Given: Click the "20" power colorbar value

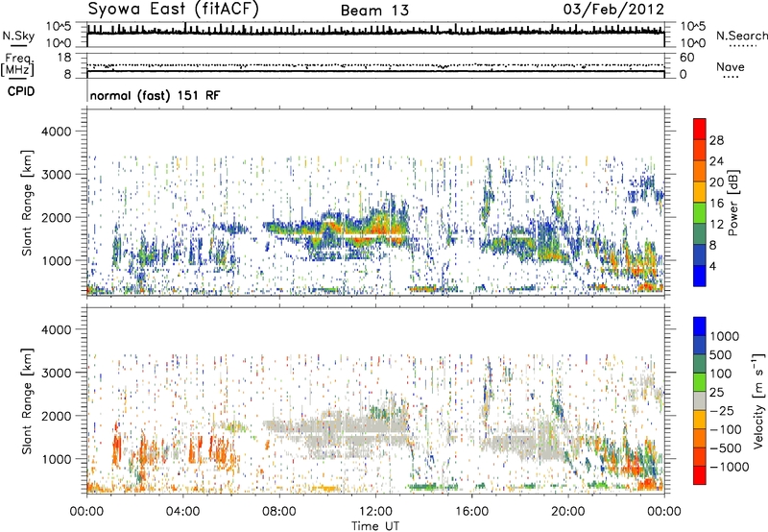Looking at the screenshot, I should coord(716,182).
